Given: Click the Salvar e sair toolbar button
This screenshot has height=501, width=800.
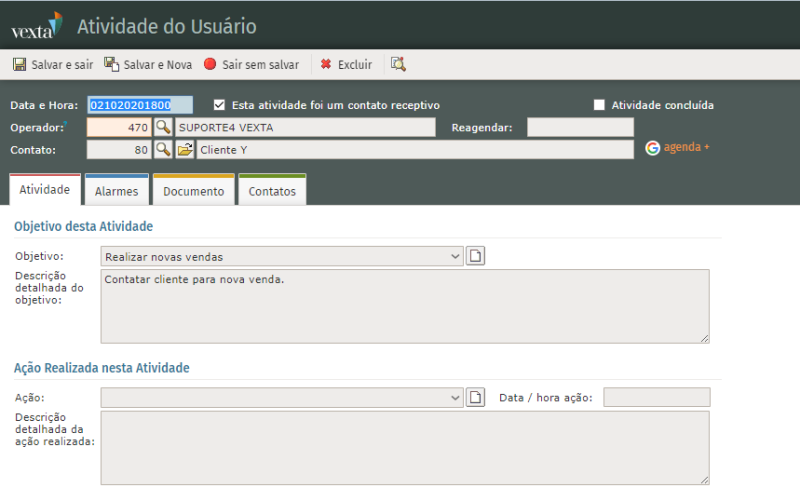Looking at the screenshot, I should coord(53,64).
